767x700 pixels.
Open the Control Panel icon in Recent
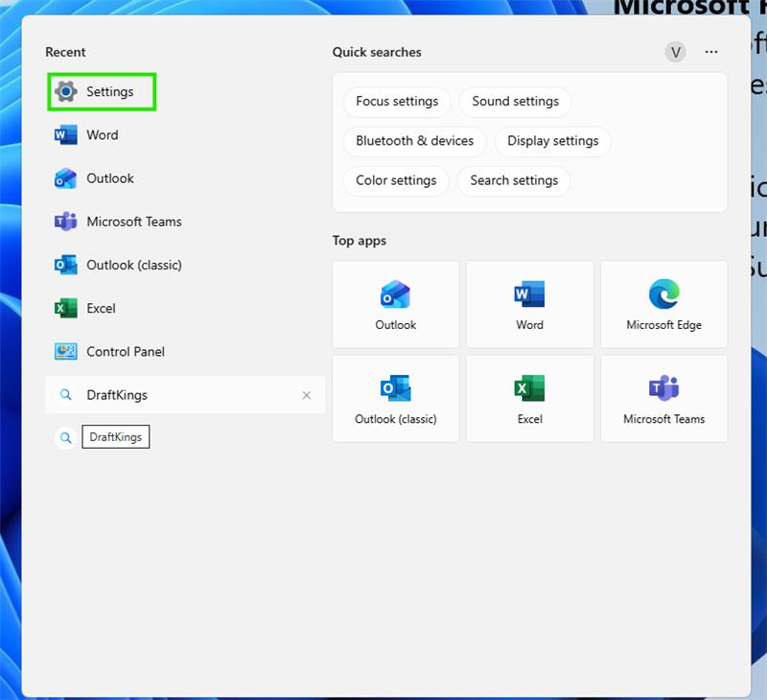(66, 352)
